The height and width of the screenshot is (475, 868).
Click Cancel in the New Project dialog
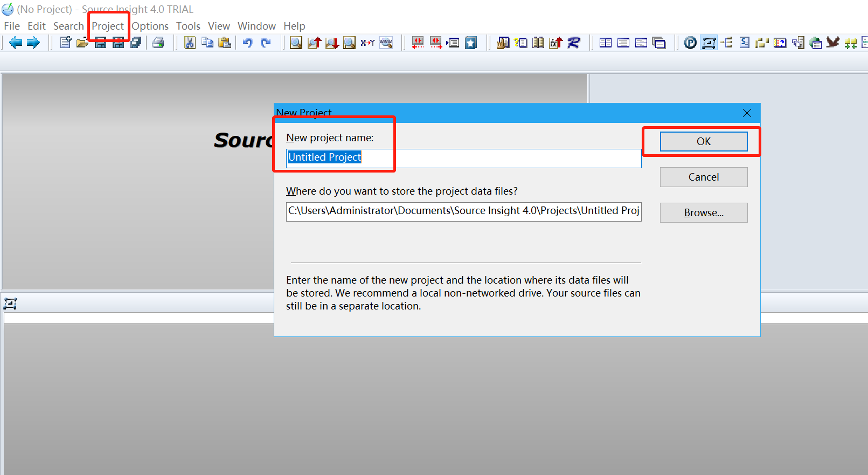704,177
